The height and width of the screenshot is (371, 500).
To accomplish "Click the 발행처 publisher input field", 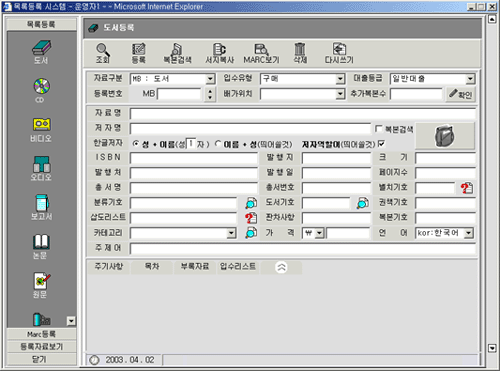I will 194,173.
